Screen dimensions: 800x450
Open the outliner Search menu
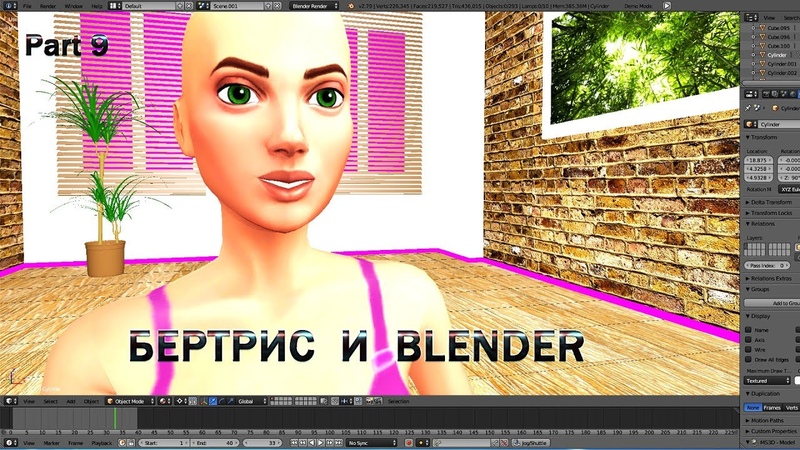pyautogui.click(x=790, y=17)
